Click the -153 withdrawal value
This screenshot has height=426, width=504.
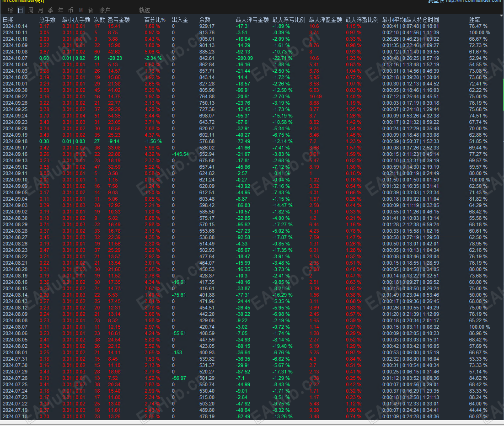pos(177,353)
